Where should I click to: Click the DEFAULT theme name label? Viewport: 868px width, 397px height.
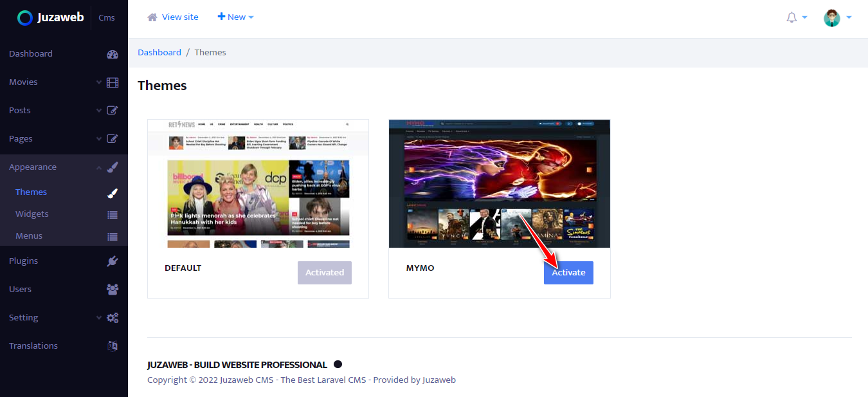183,268
